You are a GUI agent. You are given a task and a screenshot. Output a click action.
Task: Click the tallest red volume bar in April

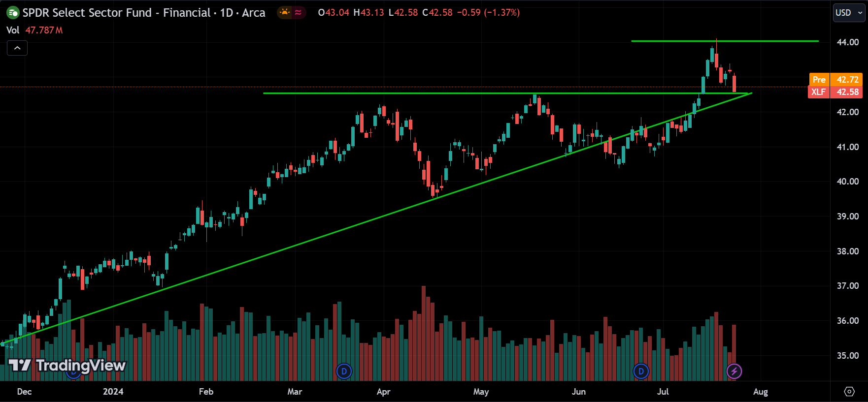[x=424, y=333]
